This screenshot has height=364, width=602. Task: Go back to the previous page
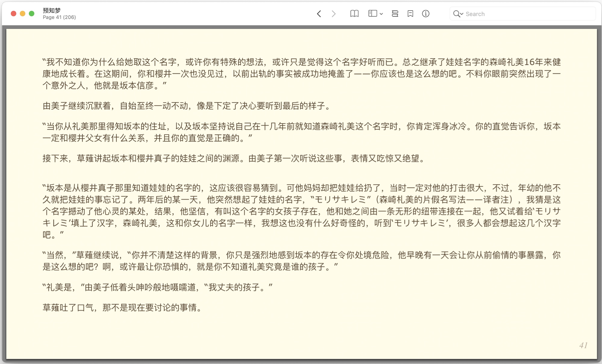[x=319, y=14]
